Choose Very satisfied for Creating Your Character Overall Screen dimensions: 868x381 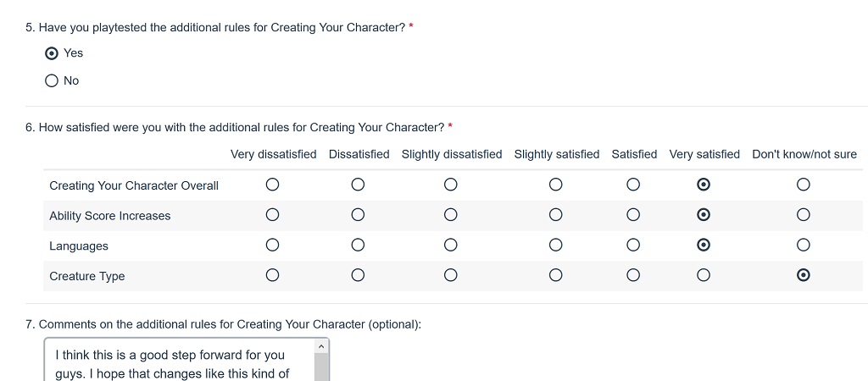pos(704,185)
